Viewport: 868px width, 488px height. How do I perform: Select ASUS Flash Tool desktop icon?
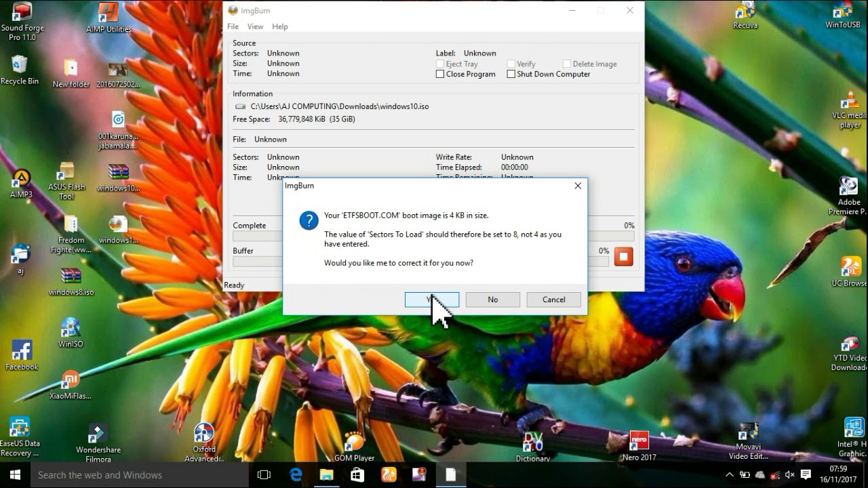[66, 181]
